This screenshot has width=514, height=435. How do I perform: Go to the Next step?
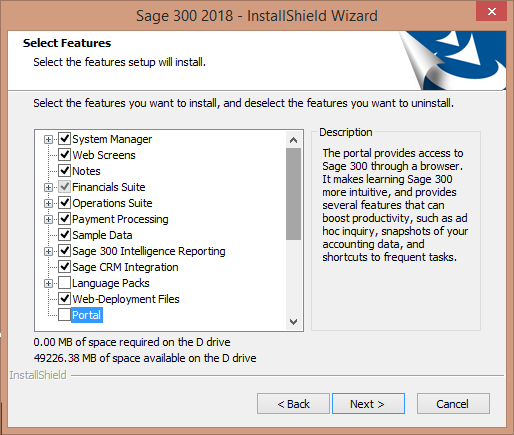(x=368, y=404)
